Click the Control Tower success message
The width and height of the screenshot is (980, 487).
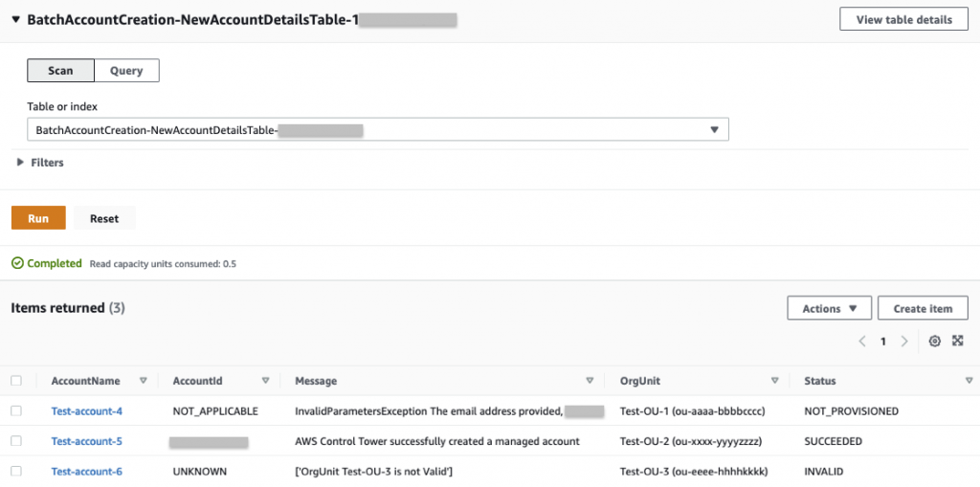click(437, 441)
